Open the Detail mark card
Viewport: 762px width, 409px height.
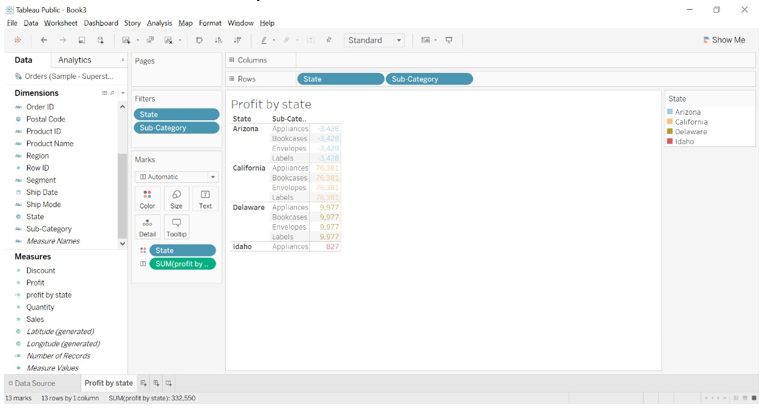[147, 227]
